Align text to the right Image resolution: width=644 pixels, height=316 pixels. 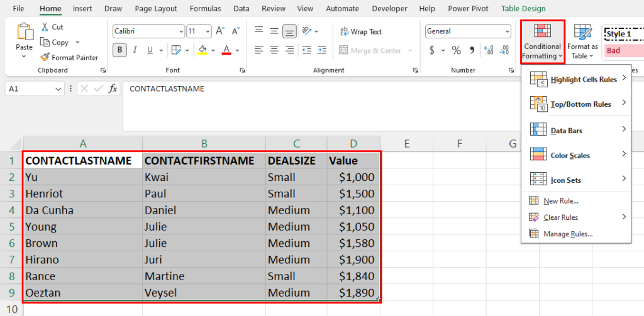point(290,50)
